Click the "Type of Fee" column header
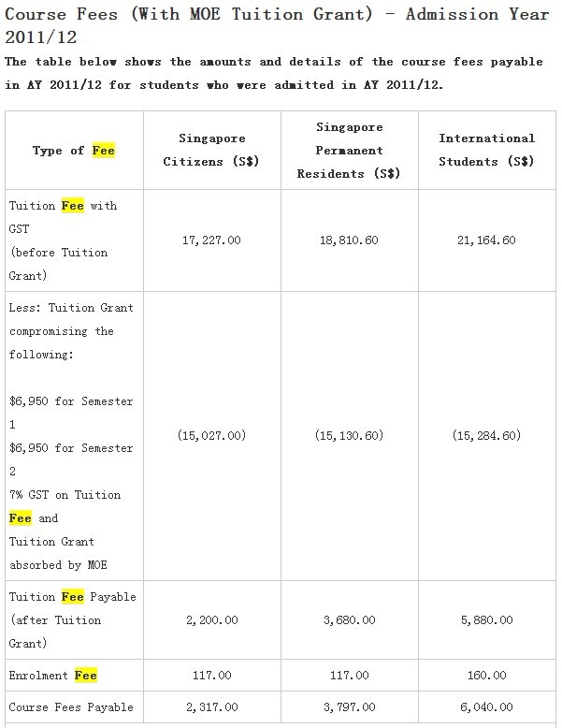This screenshot has width=562, height=728. pyautogui.click(x=74, y=151)
